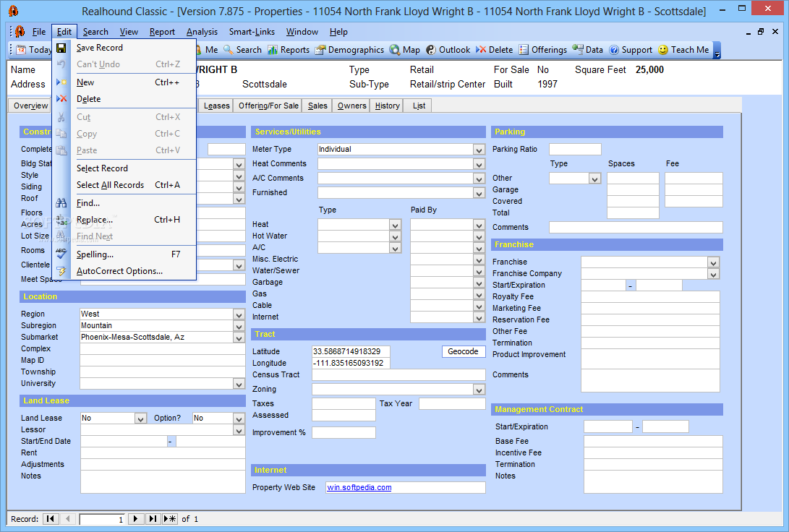The image size is (789, 532).
Task: Open the History tab
Action: pyautogui.click(x=387, y=106)
